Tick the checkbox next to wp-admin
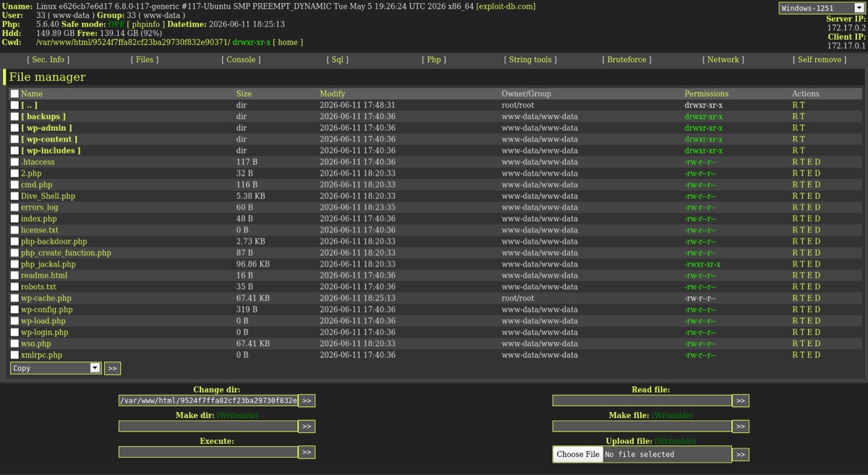This screenshot has height=475, width=868. point(14,128)
